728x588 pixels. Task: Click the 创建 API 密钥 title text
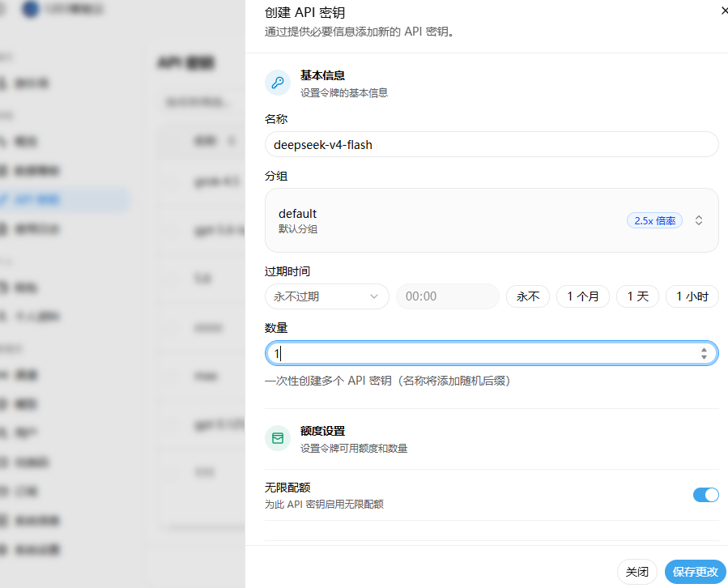(304, 12)
